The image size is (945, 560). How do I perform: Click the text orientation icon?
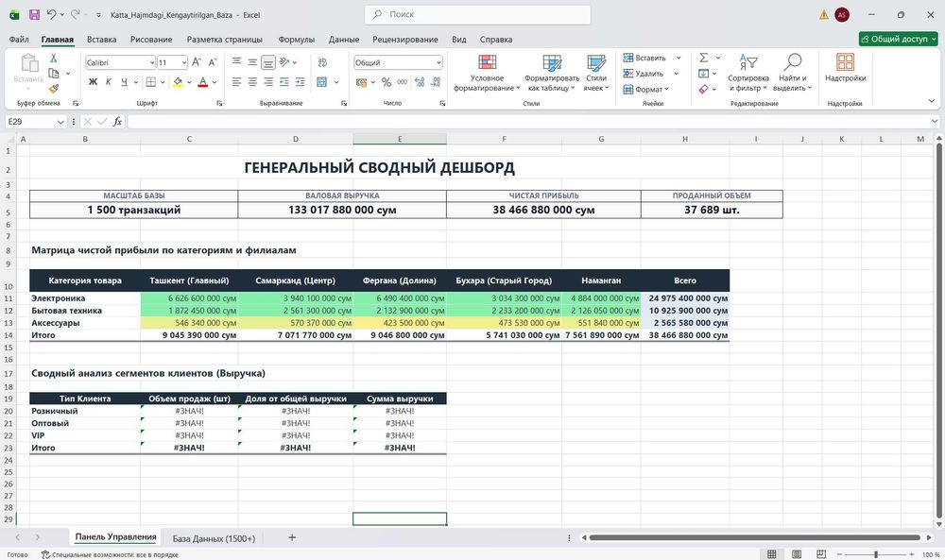pos(284,62)
